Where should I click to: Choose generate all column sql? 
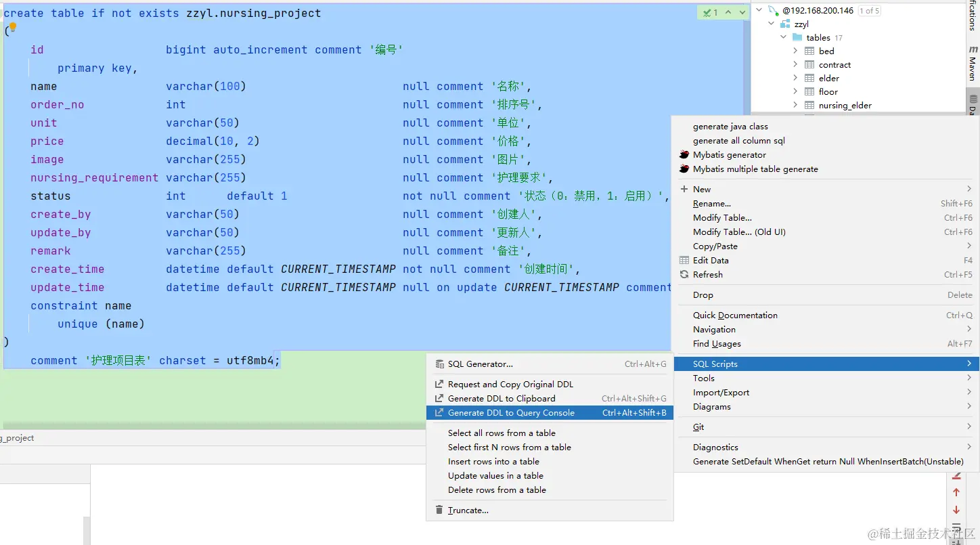pos(826,141)
